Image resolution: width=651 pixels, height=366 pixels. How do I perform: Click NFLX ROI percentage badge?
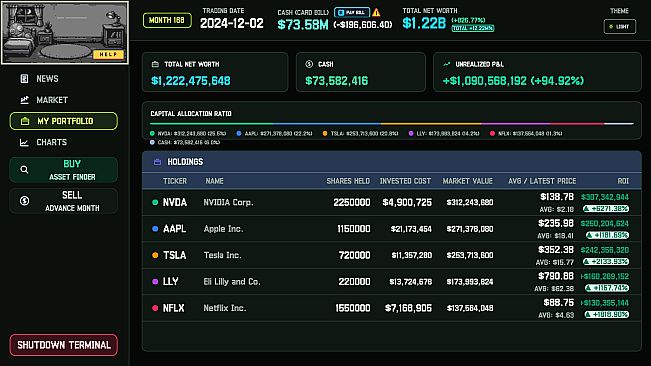pyautogui.click(x=607, y=315)
